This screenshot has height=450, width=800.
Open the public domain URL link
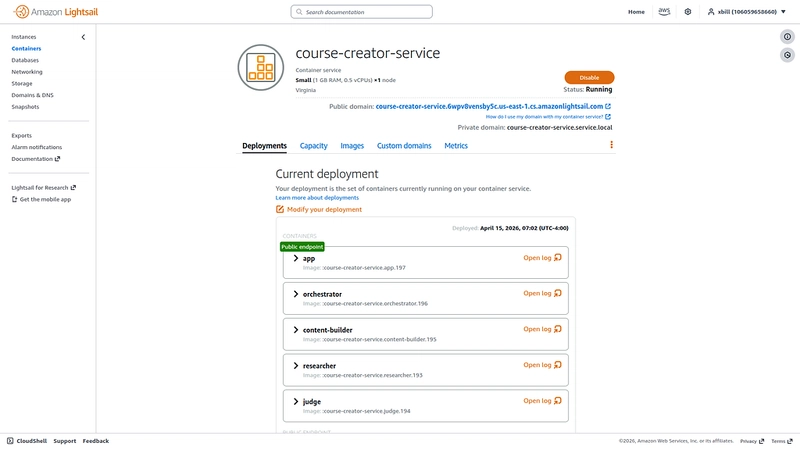click(489, 106)
